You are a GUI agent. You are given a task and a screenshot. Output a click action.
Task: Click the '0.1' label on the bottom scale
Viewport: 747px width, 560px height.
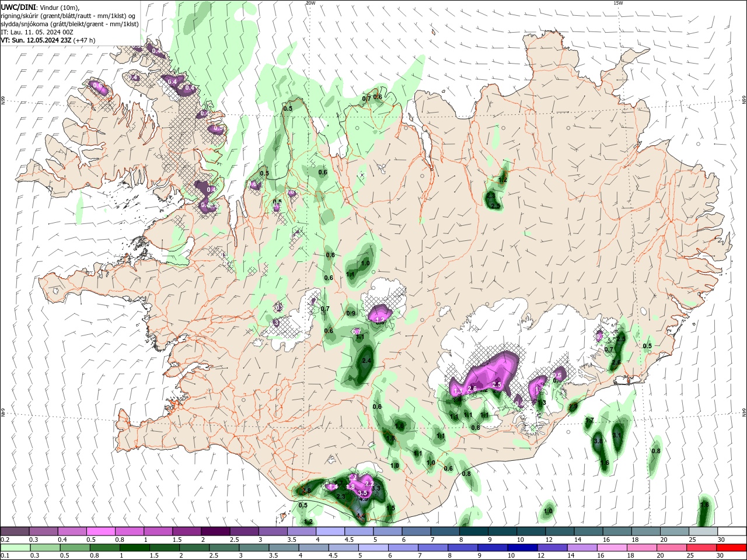coord(5,556)
